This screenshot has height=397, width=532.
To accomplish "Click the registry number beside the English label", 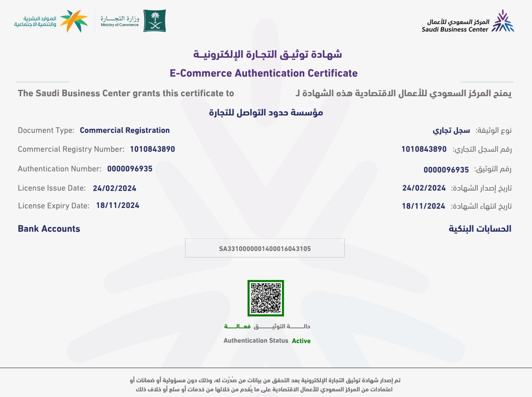I will 152,149.
